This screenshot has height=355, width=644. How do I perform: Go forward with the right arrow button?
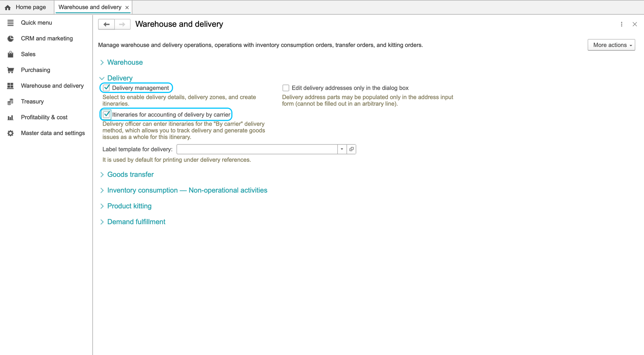pyautogui.click(x=122, y=24)
